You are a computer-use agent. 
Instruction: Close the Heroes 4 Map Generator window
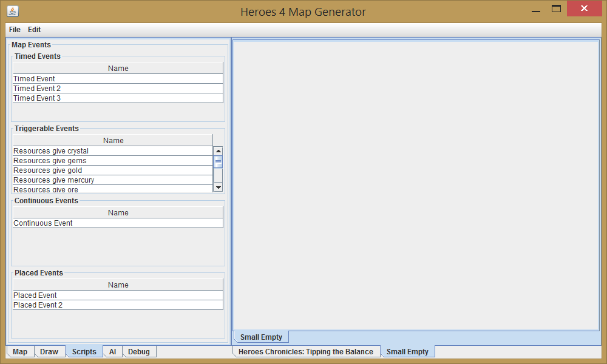click(x=584, y=8)
